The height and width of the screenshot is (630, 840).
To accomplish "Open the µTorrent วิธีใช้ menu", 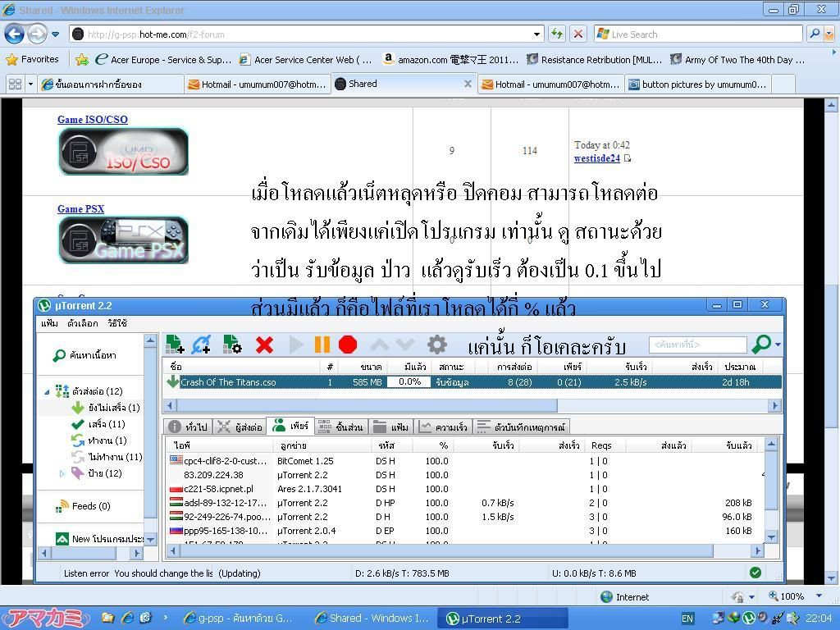I will pos(116,323).
